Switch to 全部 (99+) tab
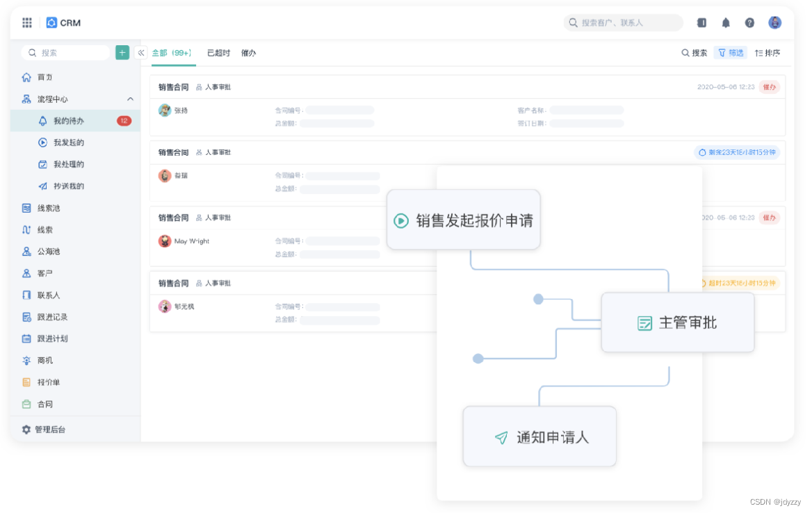812x513 pixels. point(172,53)
